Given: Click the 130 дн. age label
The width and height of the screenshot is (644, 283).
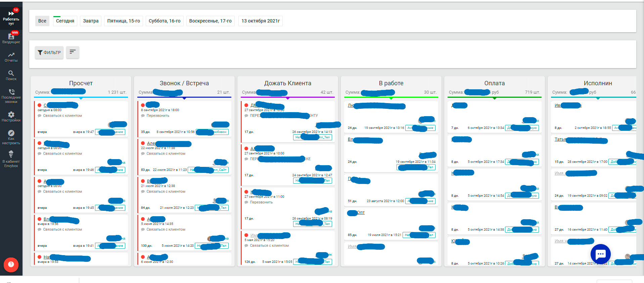Looking at the screenshot, I should [x=147, y=246].
